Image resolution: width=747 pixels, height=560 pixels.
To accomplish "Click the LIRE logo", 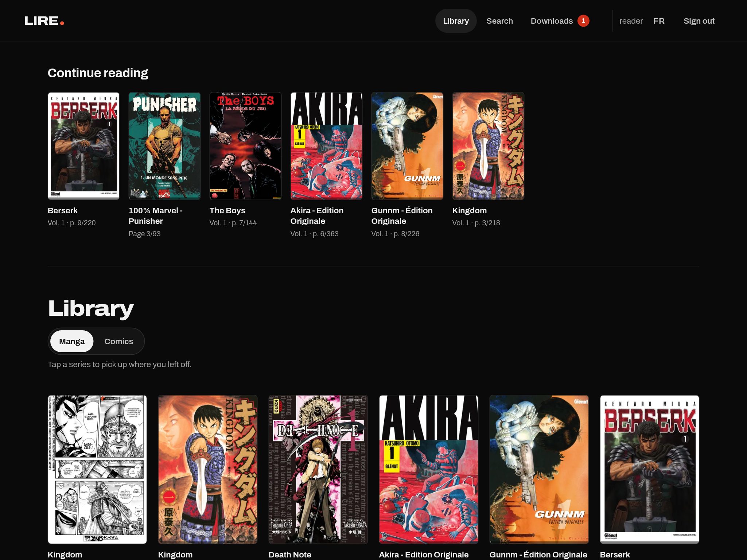I will point(44,21).
